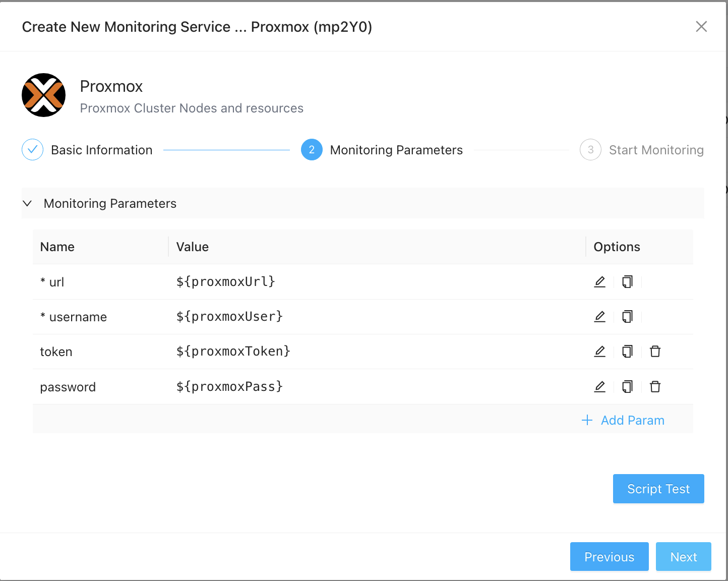
Task: Click Add Param link
Action: [x=624, y=420]
